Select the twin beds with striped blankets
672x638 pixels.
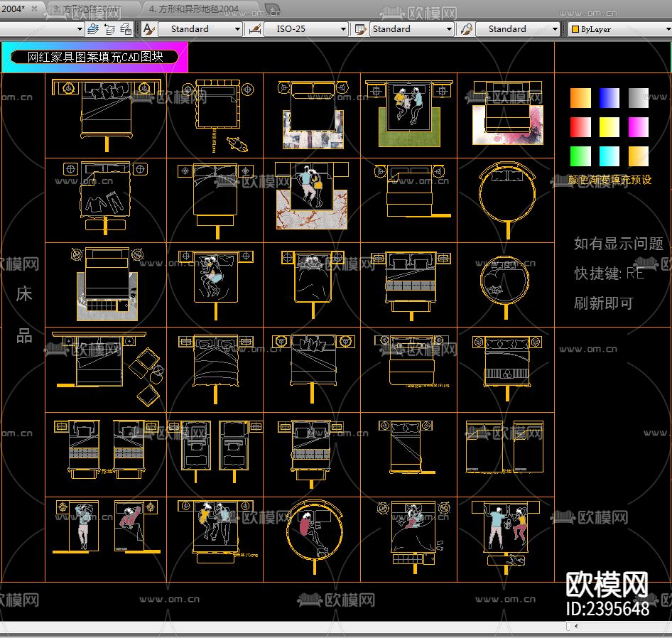pos(105,449)
